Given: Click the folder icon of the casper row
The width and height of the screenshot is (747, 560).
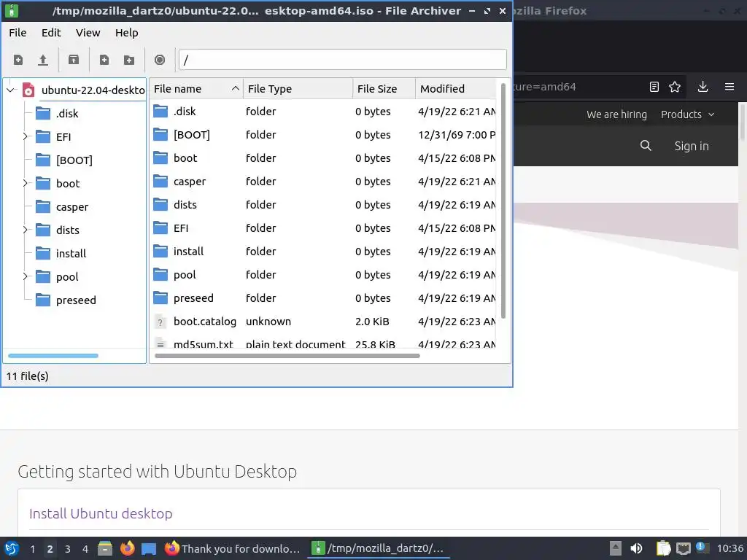Looking at the screenshot, I should [160, 181].
